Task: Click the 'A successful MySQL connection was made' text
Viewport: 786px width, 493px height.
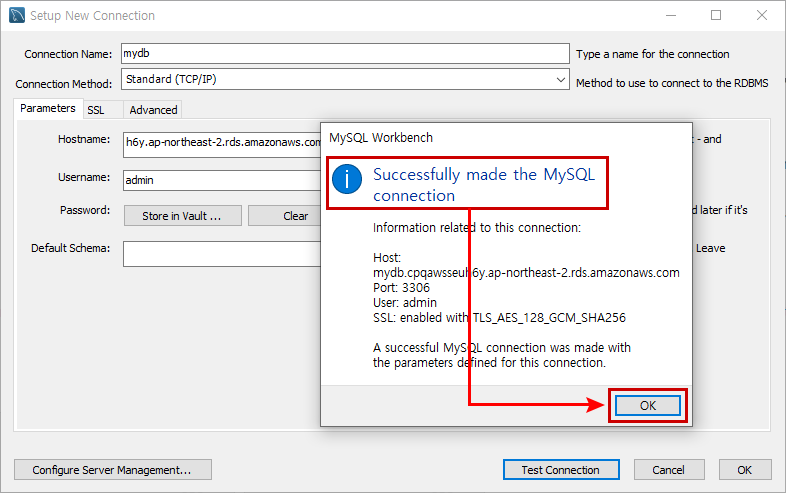Action: click(502, 355)
